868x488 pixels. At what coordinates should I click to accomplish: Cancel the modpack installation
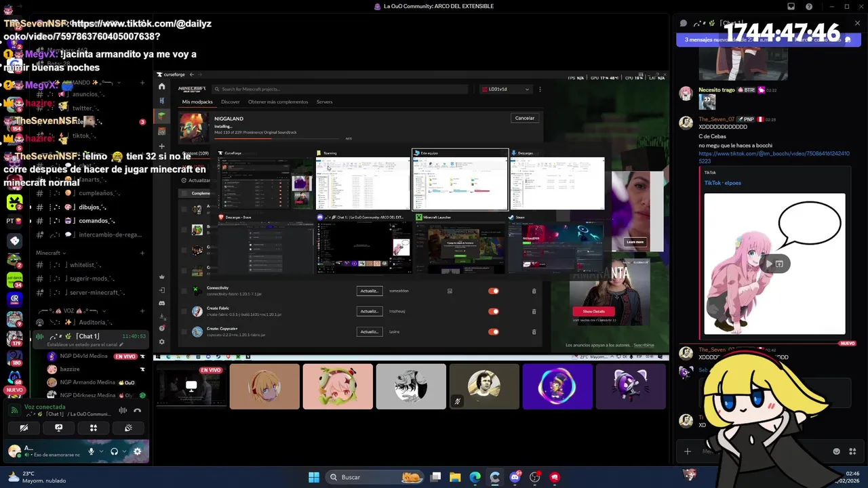tap(525, 118)
